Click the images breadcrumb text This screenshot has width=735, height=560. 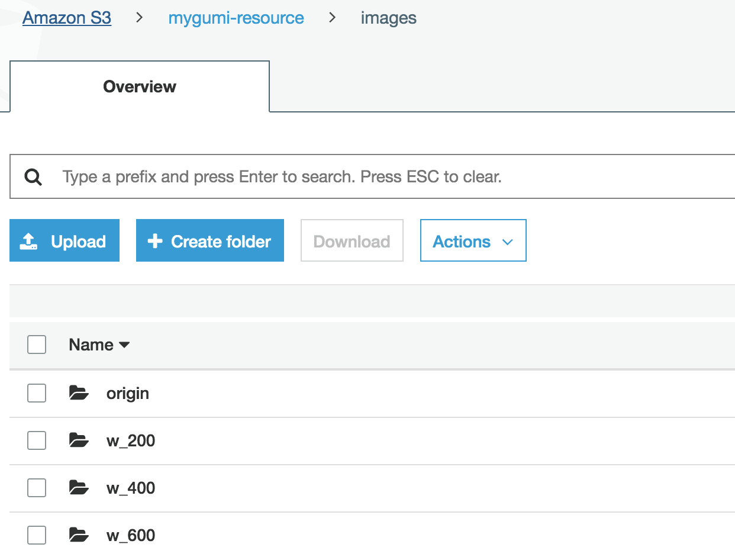click(389, 18)
